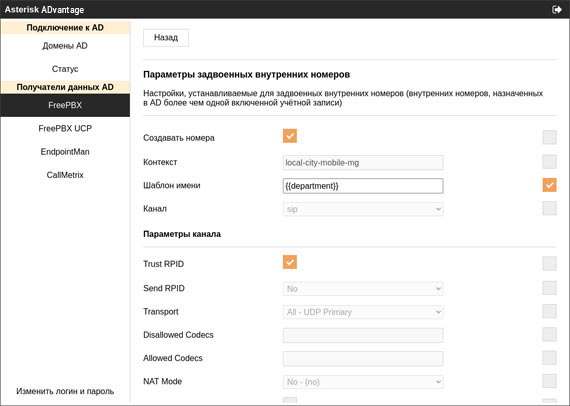The image size is (570, 406).
Task: Expand the Send RPID dropdown
Action: coord(363,289)
